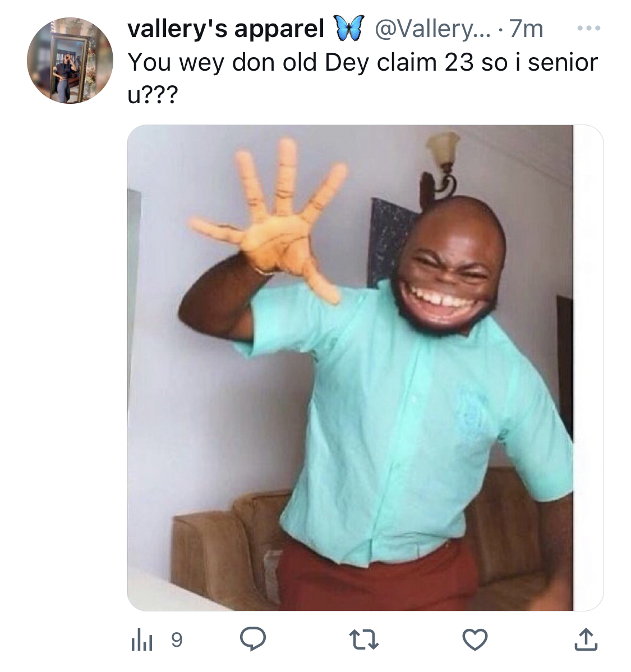Click the 7m timestamp
631x672 pixels.
tap(526, 29)
